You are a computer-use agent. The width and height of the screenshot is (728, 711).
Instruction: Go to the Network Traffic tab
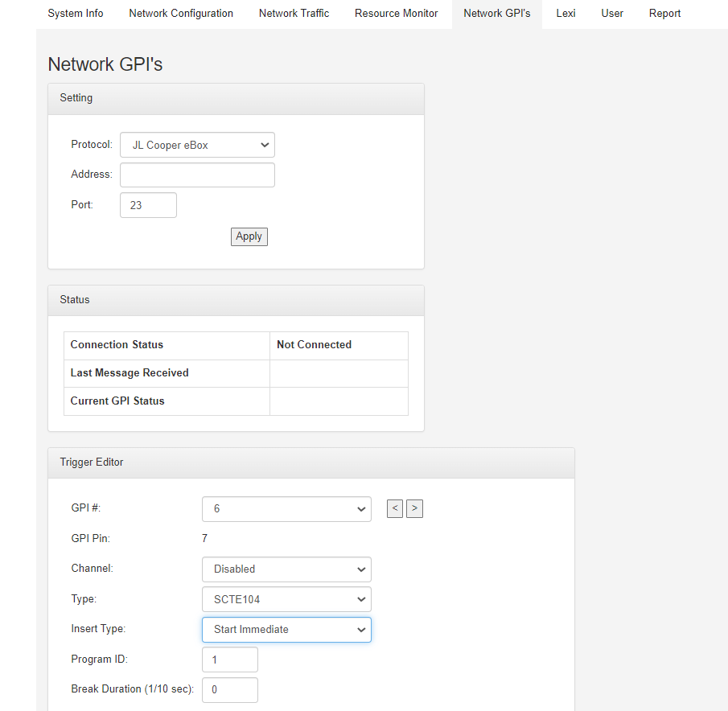(x=294, y=14)
